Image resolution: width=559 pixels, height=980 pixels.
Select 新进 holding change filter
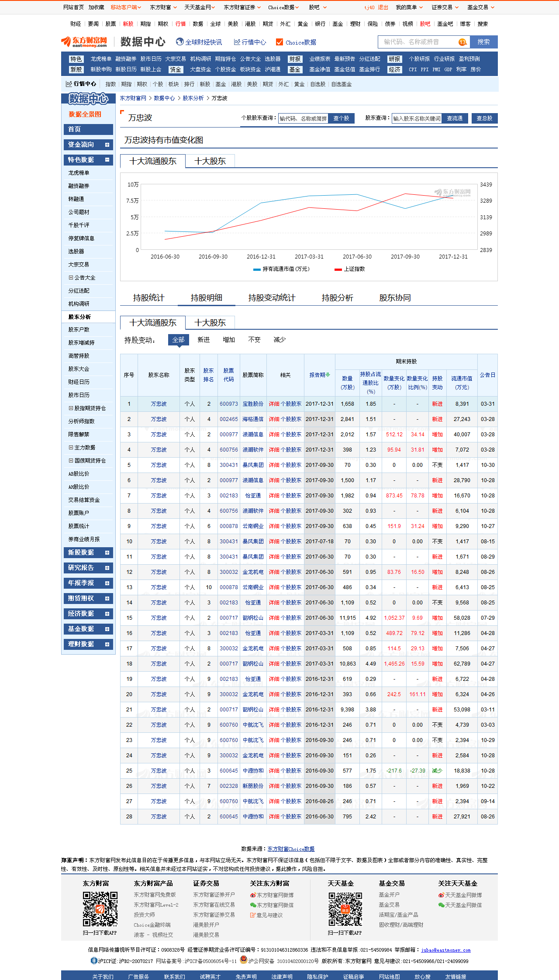point(204,340)
